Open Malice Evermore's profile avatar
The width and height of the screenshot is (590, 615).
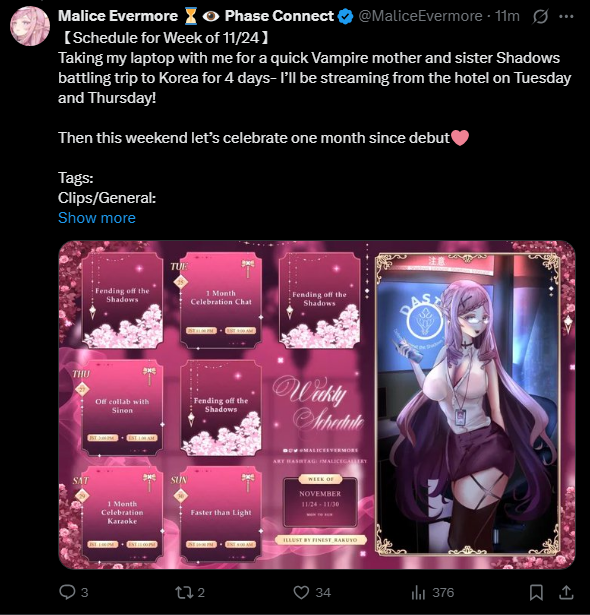click(x=30, y=26)
